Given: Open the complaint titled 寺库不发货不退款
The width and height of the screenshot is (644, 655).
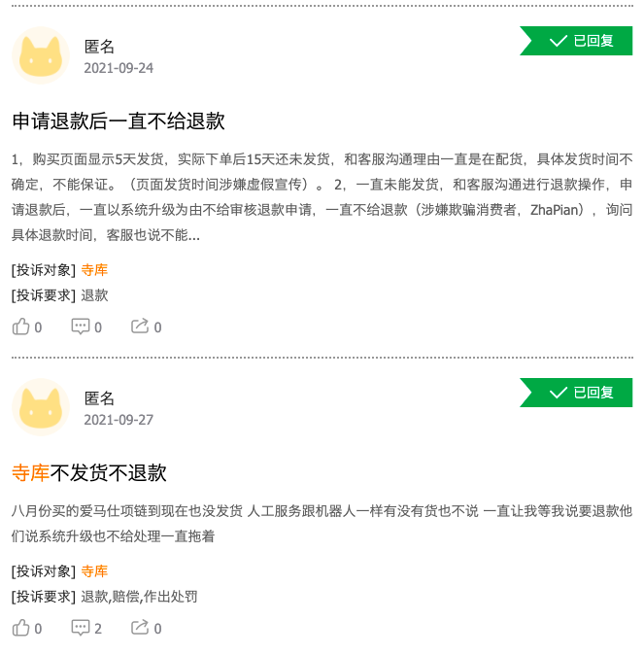Looking at the screenshot, I should (89, 473).
